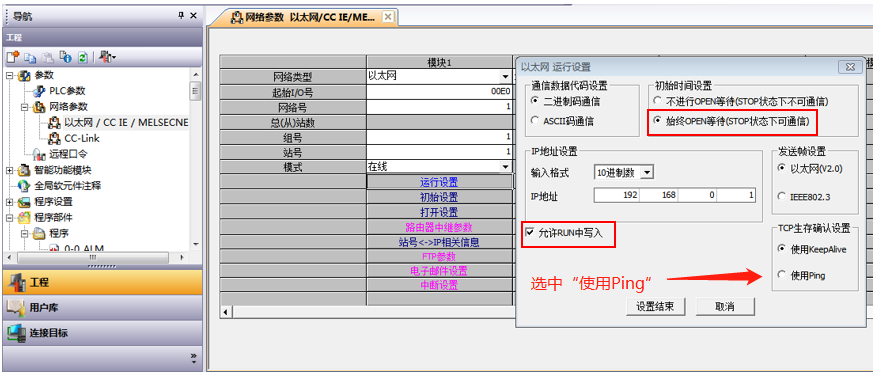
Task: Click the 取消 button in the dialog
Action: [724, 306]
